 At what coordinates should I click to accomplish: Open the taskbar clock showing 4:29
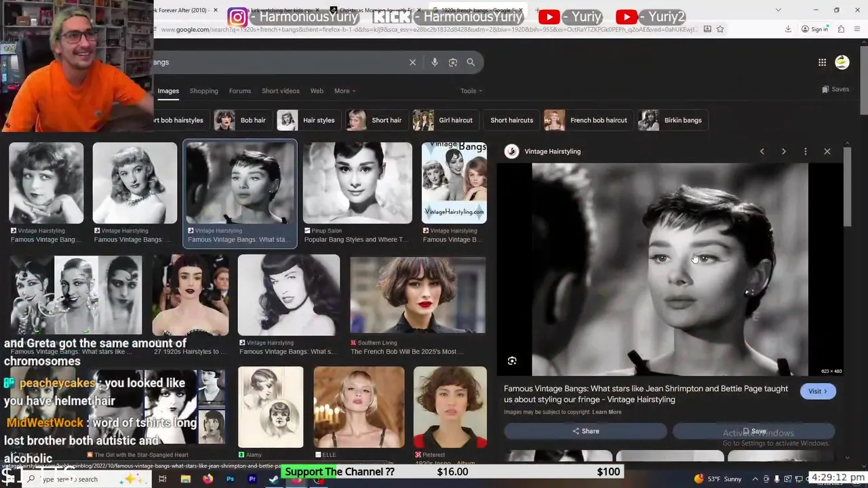(837, 478)
